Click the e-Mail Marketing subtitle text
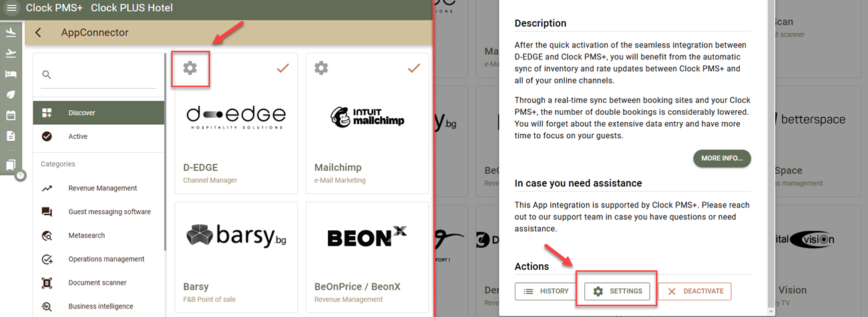The height and width of the screenshot is (317, 868). [340, 180]
